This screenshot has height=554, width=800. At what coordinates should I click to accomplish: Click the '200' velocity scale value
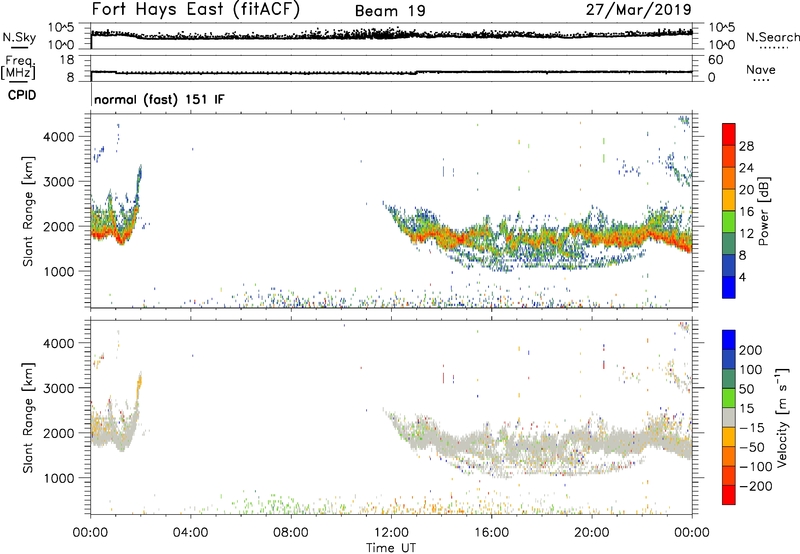coord(751,350)
